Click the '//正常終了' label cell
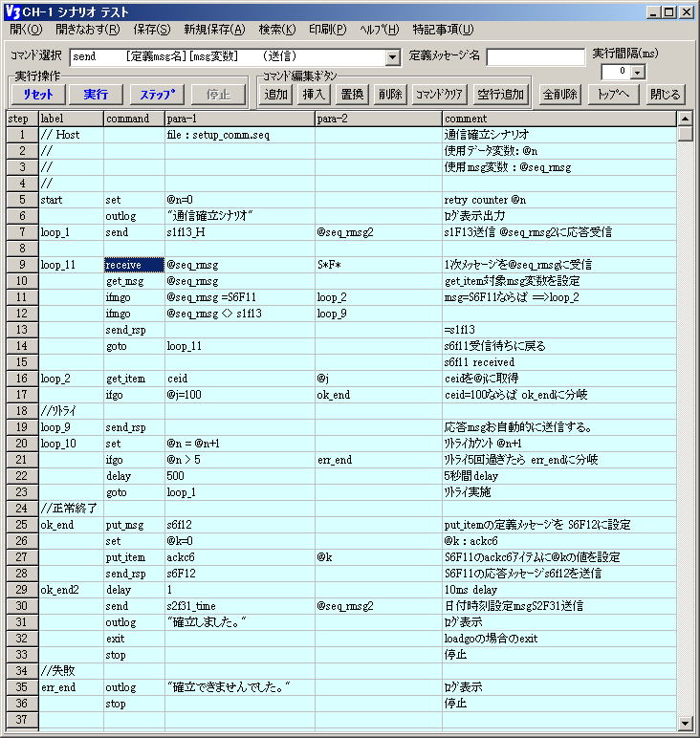 [x=71, y=509]
